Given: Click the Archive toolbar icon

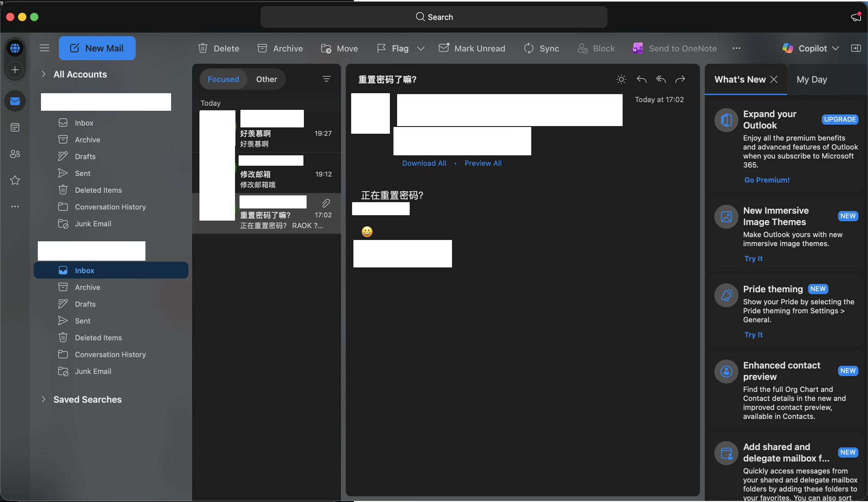Looking at the screenshot, I should [x=262, y=48].
